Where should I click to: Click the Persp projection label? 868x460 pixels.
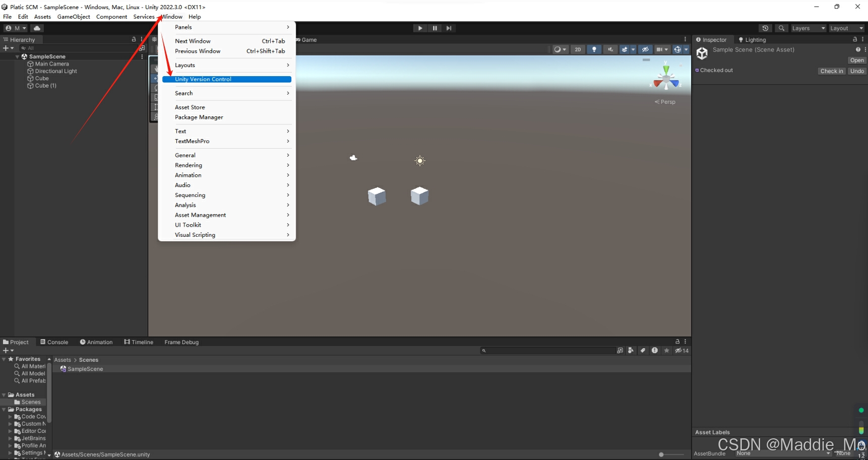[665, 102]
